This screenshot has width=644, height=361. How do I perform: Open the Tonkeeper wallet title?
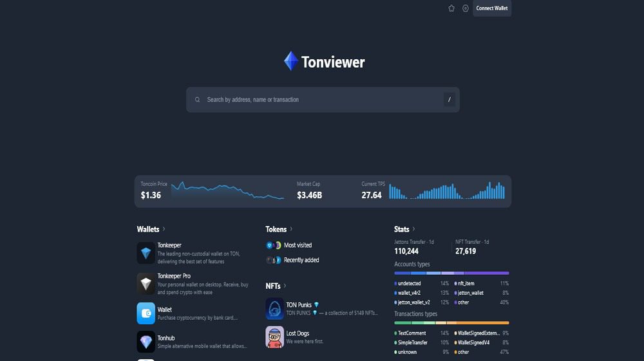(x=169, y=245)
